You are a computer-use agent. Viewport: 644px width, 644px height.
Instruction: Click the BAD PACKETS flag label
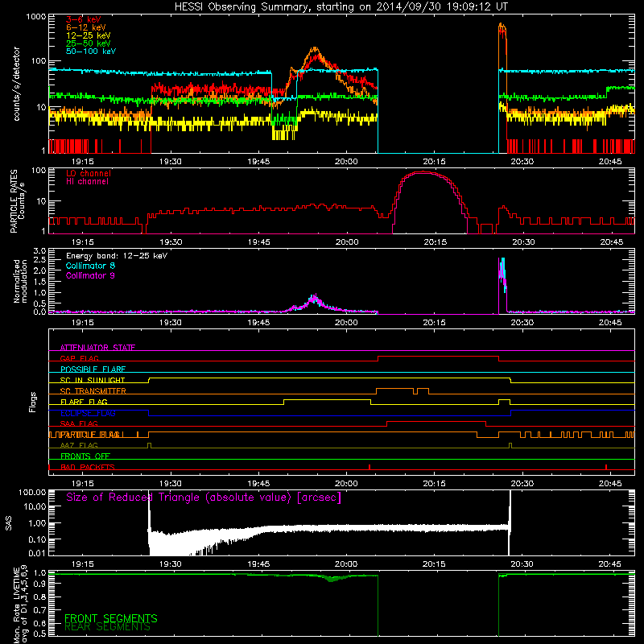pyautogui.click(x=88, y=467)
